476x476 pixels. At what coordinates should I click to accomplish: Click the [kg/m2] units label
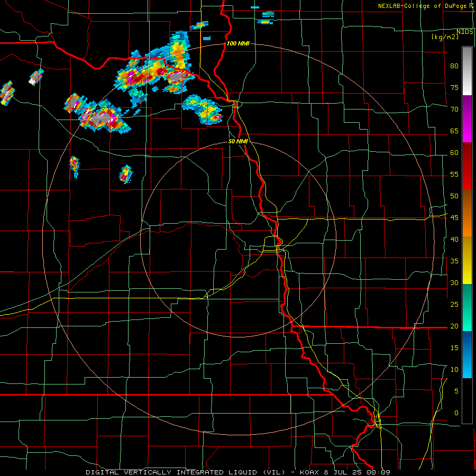coord(445,37)
